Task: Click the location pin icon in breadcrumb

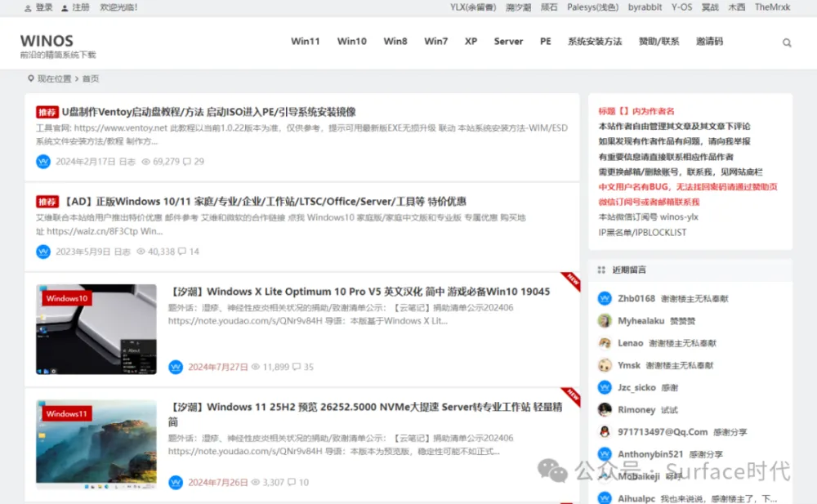Action: click(x=31, y=78)
